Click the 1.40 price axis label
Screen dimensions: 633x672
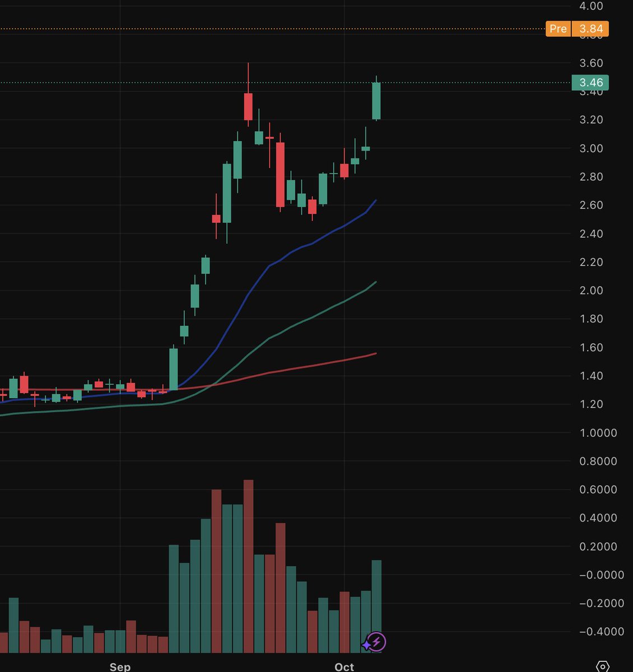[591, 376]
